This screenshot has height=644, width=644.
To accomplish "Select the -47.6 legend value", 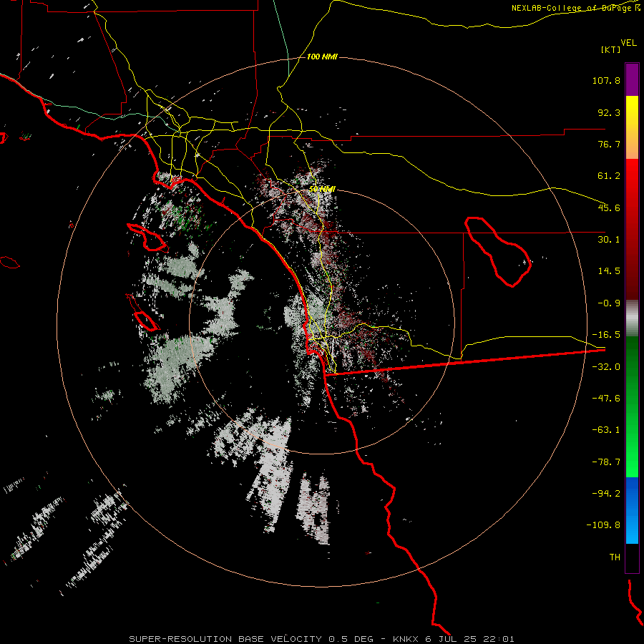I will click(606, 399).
